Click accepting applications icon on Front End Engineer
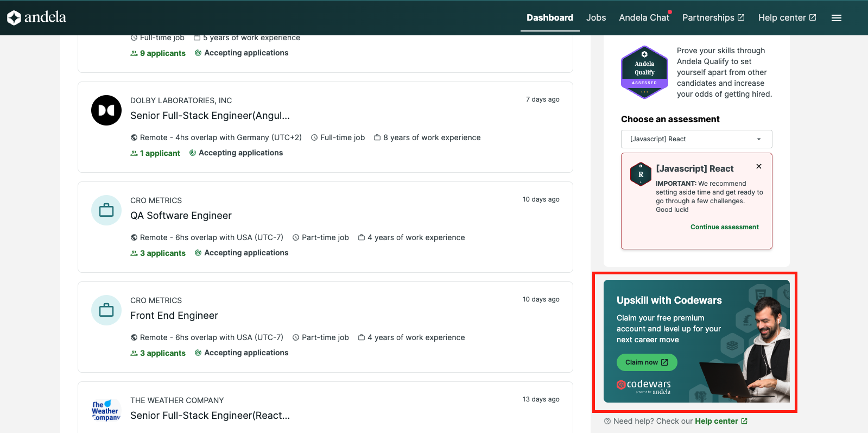This screenshot has height=433, width=868. [198, 353]
